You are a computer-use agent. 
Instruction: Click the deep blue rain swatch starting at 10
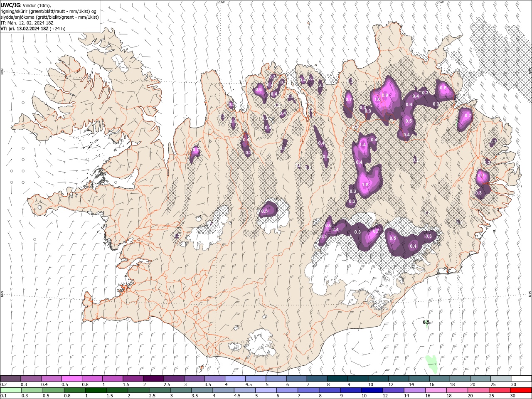point(371,390)
